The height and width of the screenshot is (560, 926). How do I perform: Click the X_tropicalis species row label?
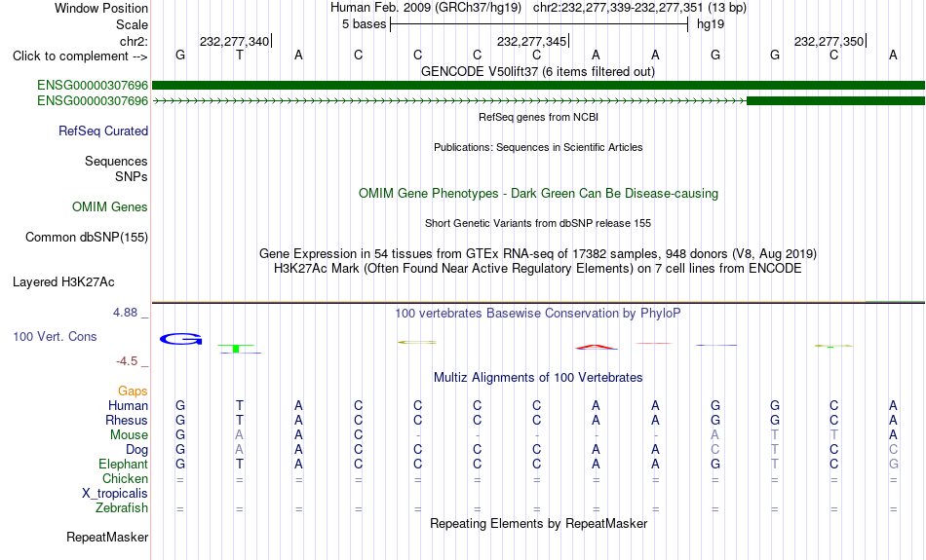(115, 494)
